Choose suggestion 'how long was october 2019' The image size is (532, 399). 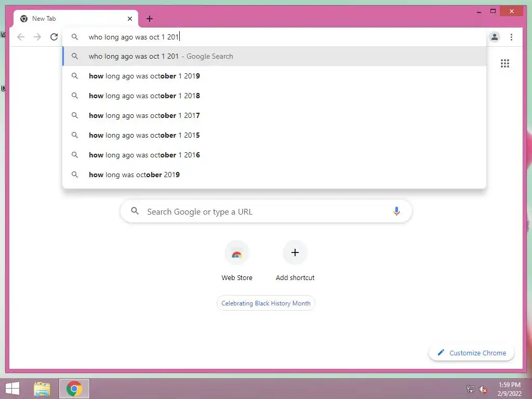[274, 175]
